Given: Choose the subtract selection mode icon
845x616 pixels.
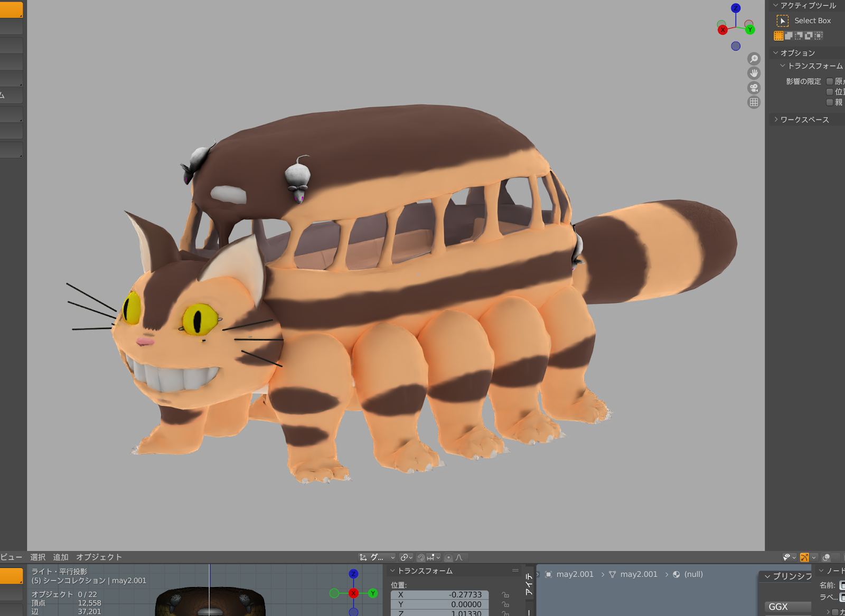Looking at the screenshot, I should (799, 36).
